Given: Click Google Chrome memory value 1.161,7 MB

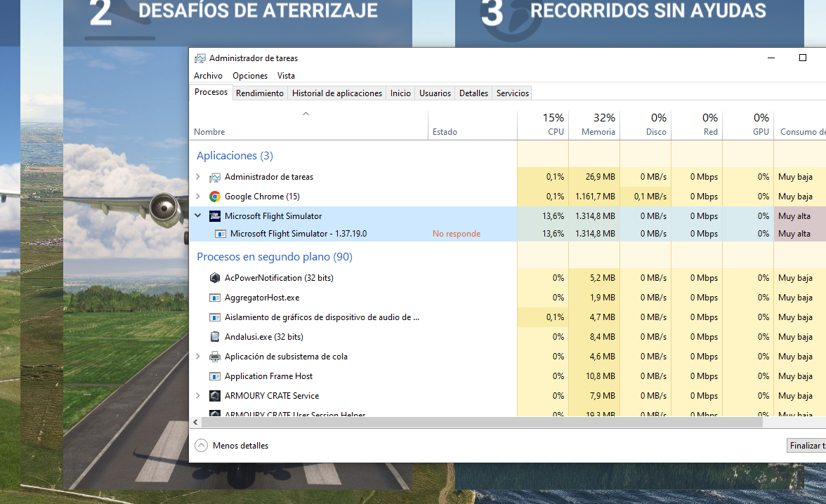Looking at the screenshot, I should coord(596,197).
